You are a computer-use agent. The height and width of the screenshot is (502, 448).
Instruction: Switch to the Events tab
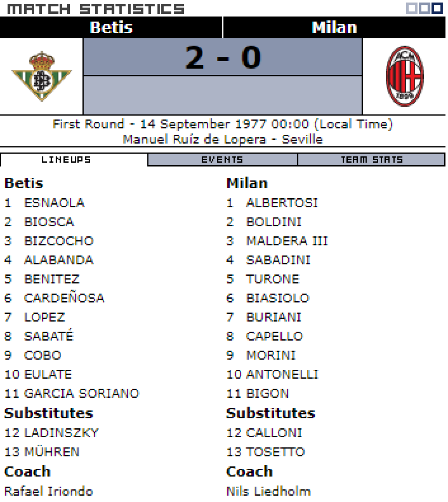222,160
